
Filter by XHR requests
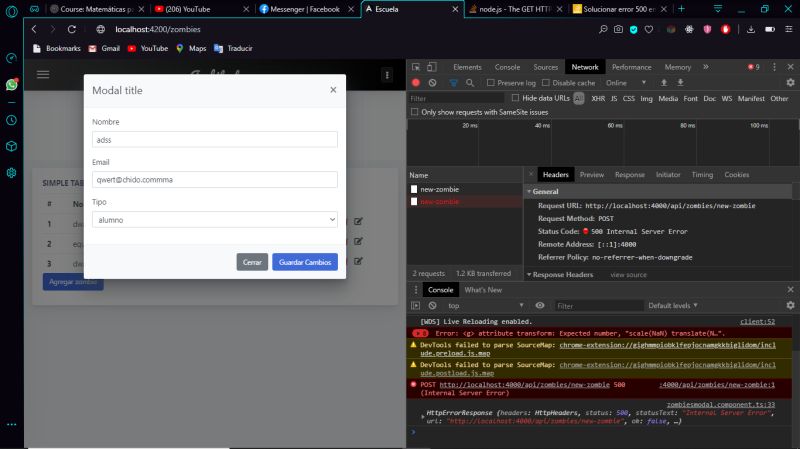tap(598, 98)
